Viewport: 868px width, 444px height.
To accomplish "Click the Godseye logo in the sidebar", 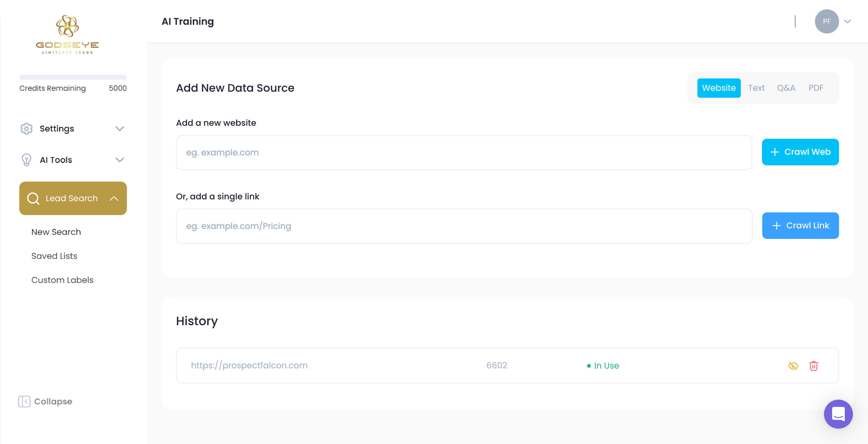I will (68, 34).
